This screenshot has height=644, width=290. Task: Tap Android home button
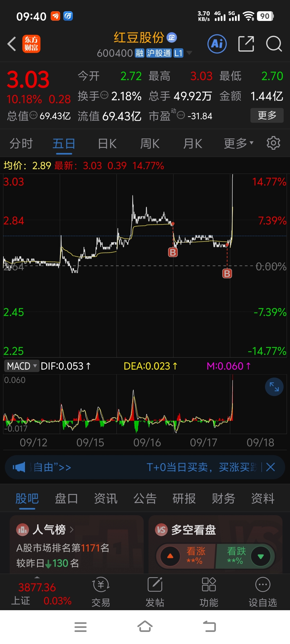click(x=145, y=626)
